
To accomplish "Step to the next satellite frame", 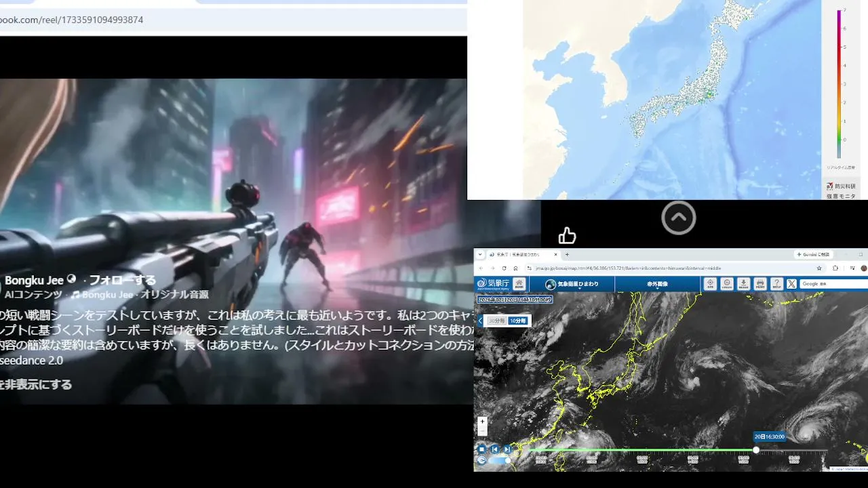I will 507,449.
